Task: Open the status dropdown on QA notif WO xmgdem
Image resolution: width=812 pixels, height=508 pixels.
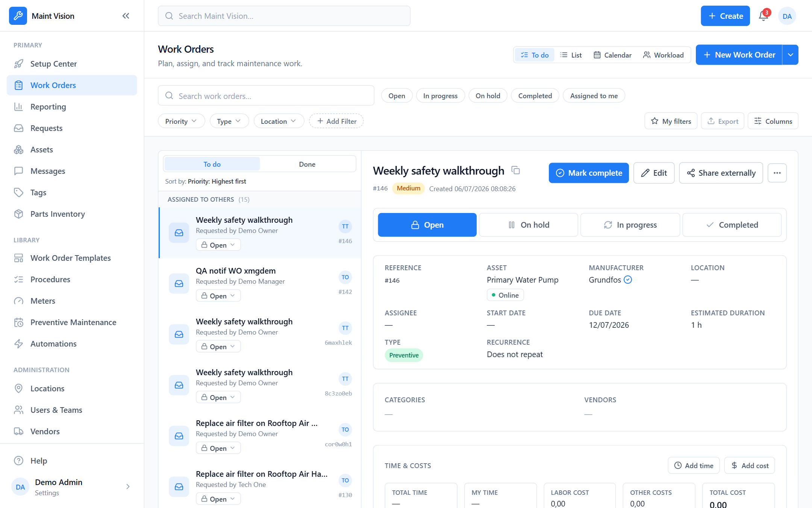Action: coord(218,296)
